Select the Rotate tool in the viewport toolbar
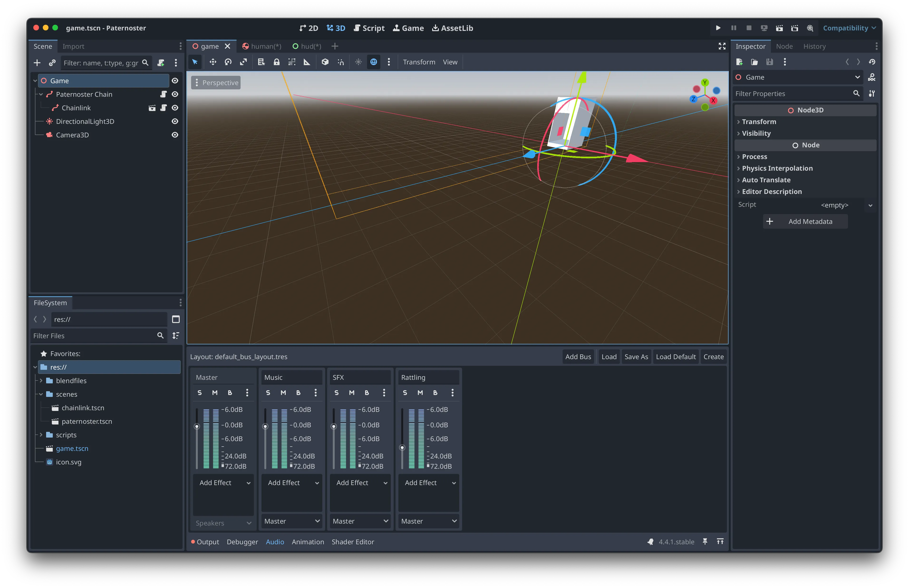The width and height of the screenshot is (909, 588). [228, 62]
